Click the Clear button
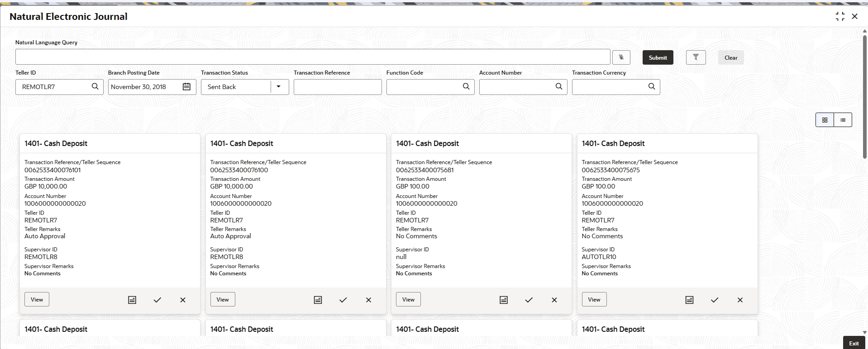This screenshot has width=868, height=349. [x=730, y=57]
